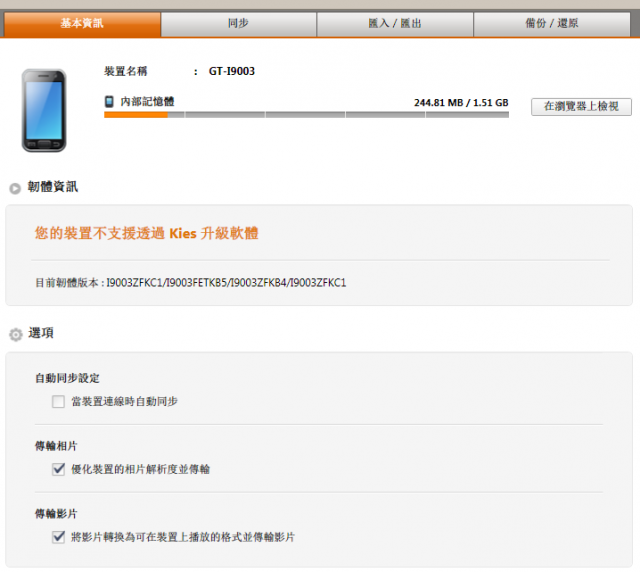Click the 內部記憶體 label text
Screen dimensions: 640x572
(147, 102)
